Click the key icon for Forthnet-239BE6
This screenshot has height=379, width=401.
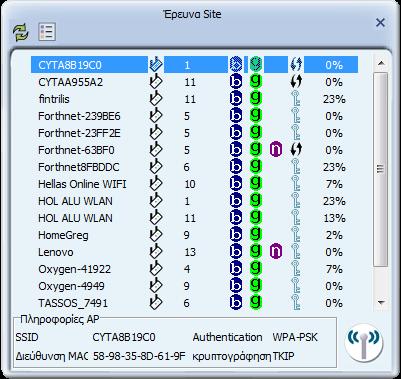[x=295, y=116]
